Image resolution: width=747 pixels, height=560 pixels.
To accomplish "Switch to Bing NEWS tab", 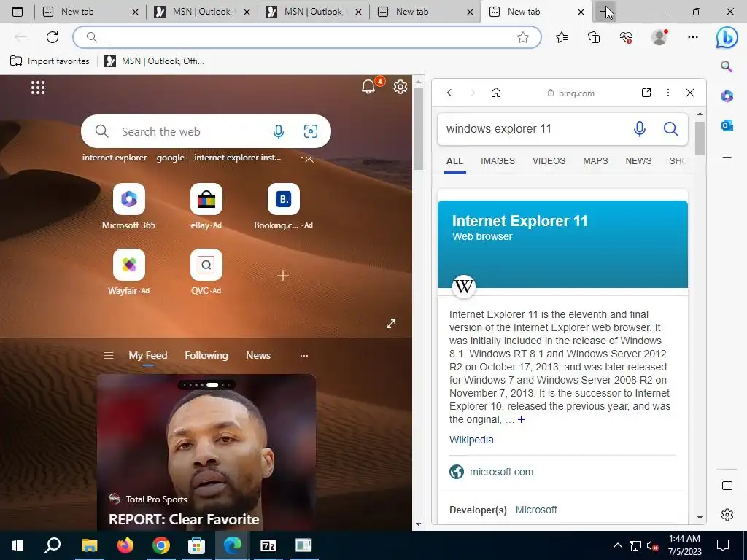I will (x=638, y=161).
